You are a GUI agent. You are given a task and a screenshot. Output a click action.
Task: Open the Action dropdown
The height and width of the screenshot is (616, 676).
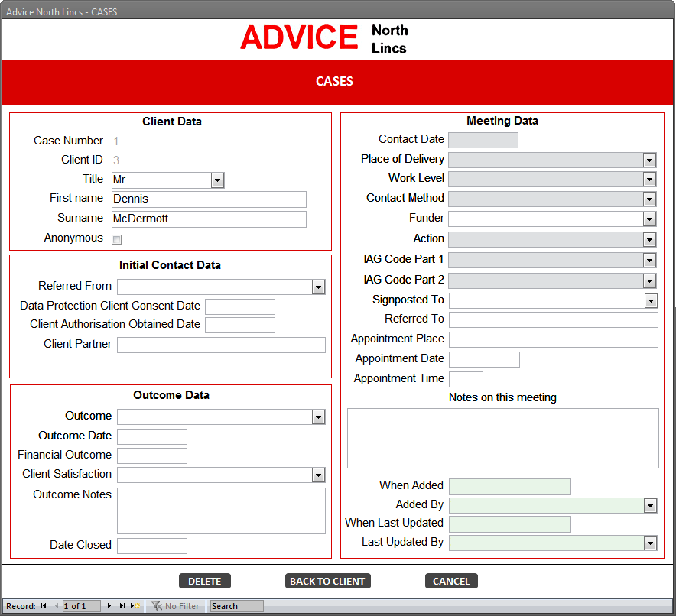(650, 239)
